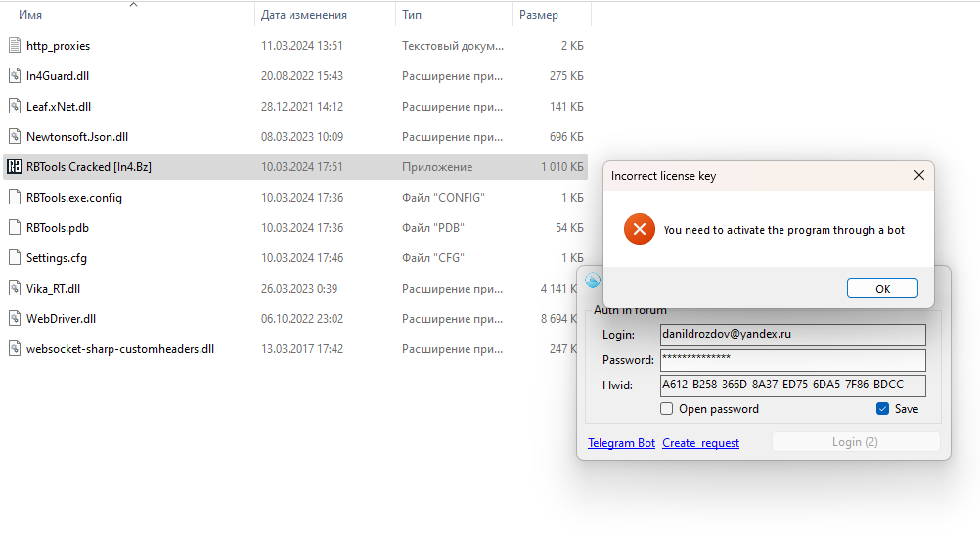Select the In4Guard.dll file name
The height and width of the screenshot is (544, 980).
(58, 75)
